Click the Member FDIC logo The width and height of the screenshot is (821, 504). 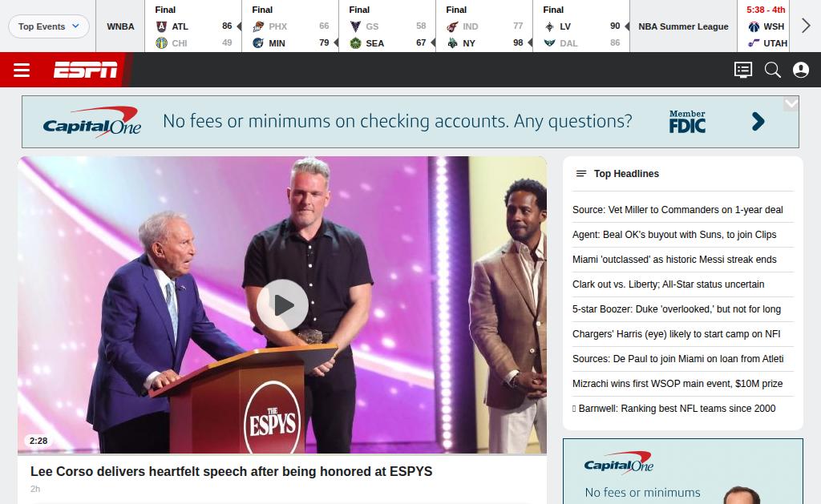click(x=687, y=122)
